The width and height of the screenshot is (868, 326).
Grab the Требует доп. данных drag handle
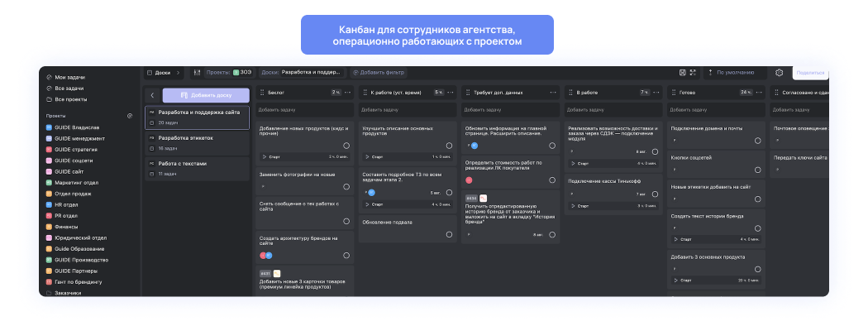pos(469,93)
